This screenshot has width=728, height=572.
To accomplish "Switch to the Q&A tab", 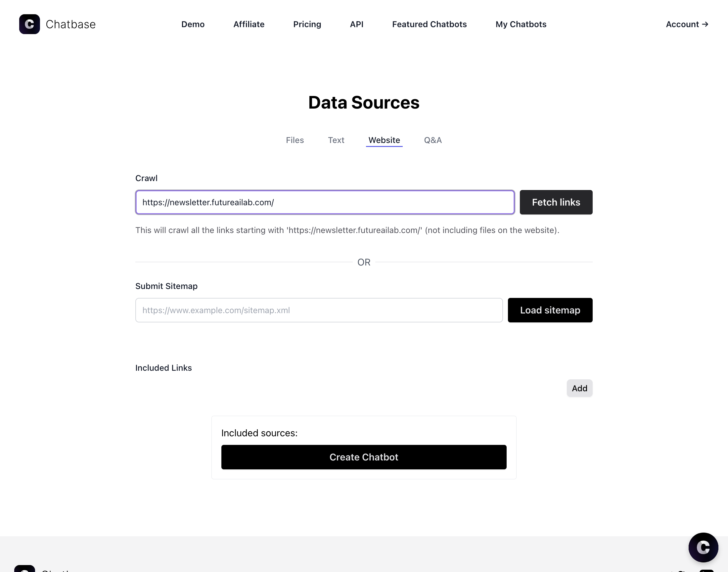I will pyautogui.click(x=432, y=140).
